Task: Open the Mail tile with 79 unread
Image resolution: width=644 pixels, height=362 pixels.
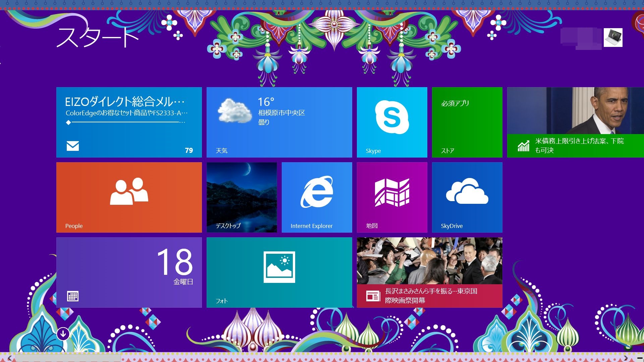Action: pos(129,122)
